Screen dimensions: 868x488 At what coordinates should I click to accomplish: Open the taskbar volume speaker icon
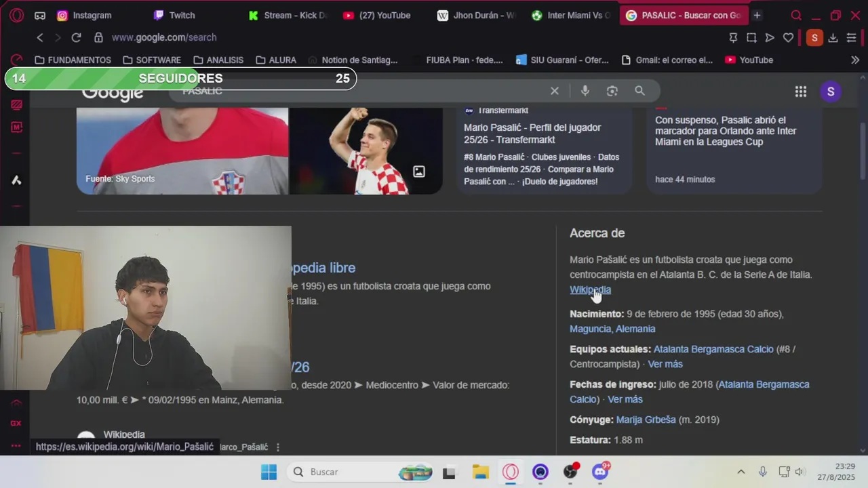[x=800, y=472]
